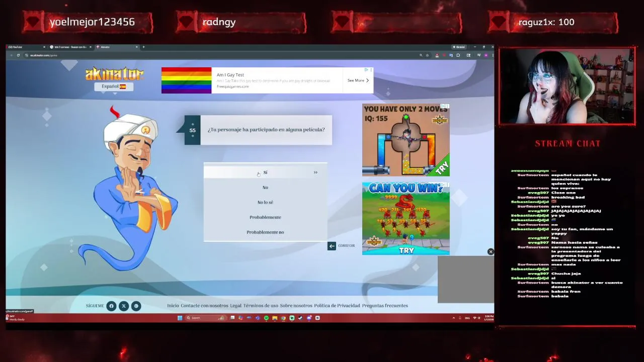Open Preguntas frecuentes link
This screenshot has height=362, width=644.
click(x=385, y=306)
